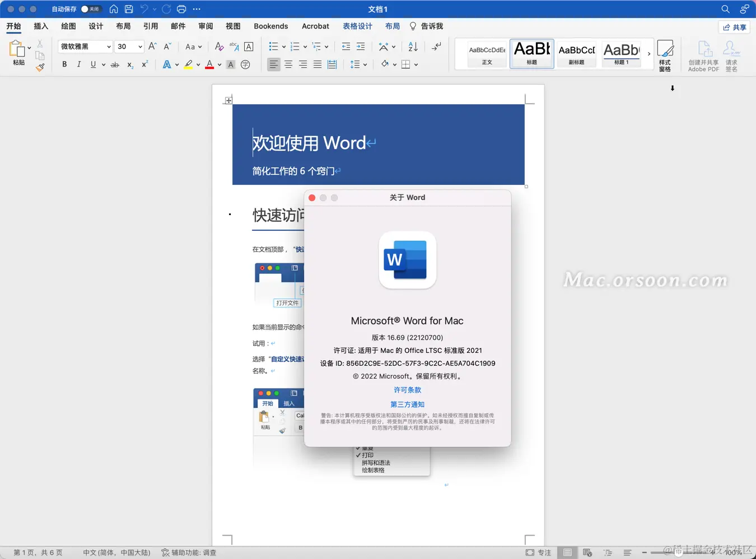Switch to Print Layout view in status bar
756x559 pixels.
click(567, 552)
